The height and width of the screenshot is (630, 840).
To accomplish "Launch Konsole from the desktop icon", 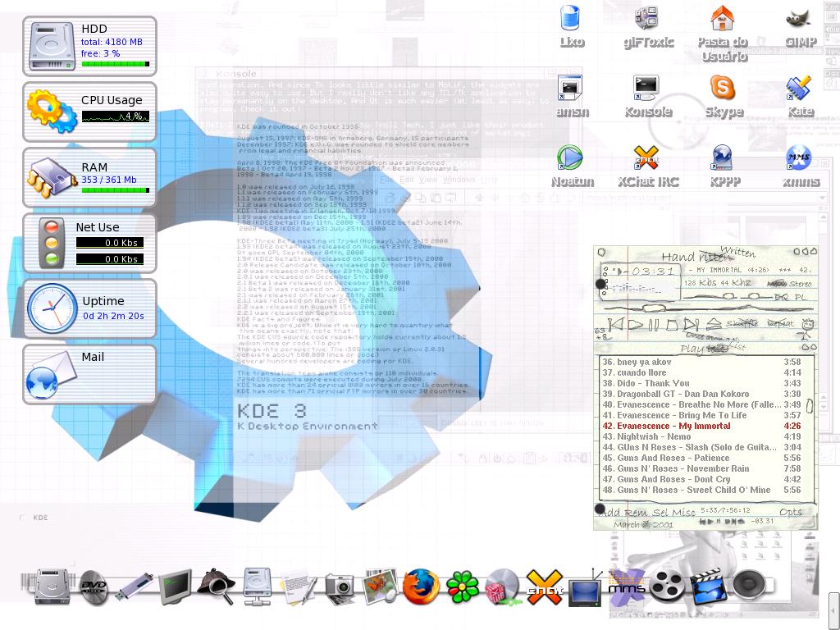I will pos(648,97).
